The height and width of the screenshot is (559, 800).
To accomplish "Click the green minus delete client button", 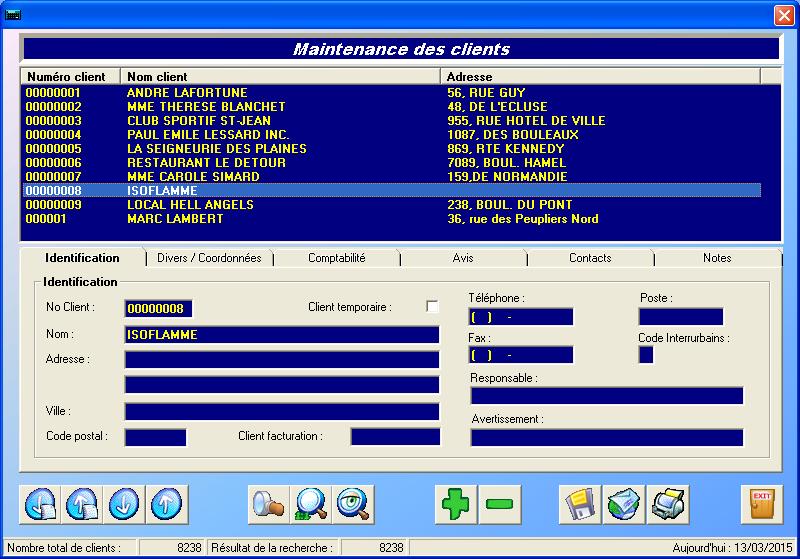I will click(x=499, y=504).
